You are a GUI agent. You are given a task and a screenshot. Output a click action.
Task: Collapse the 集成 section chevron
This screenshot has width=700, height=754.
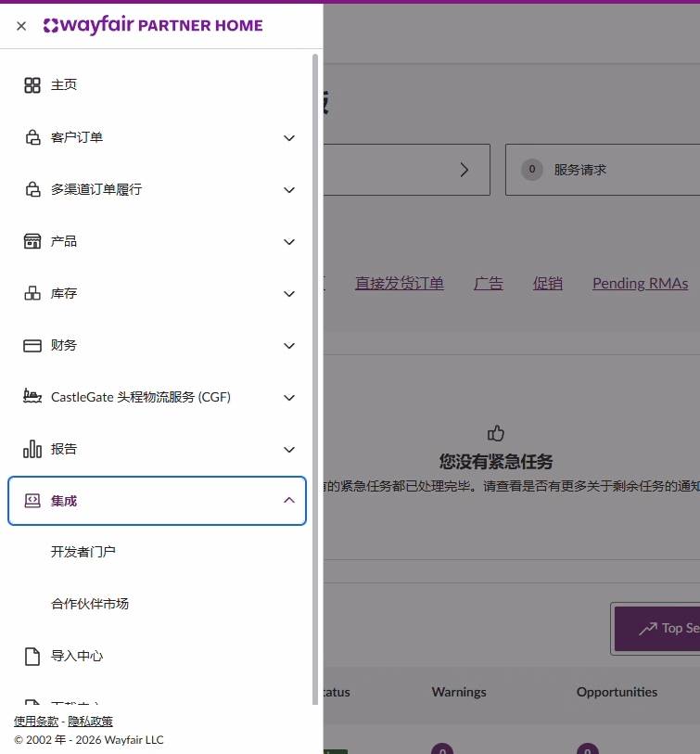click(x=289, y=500)
